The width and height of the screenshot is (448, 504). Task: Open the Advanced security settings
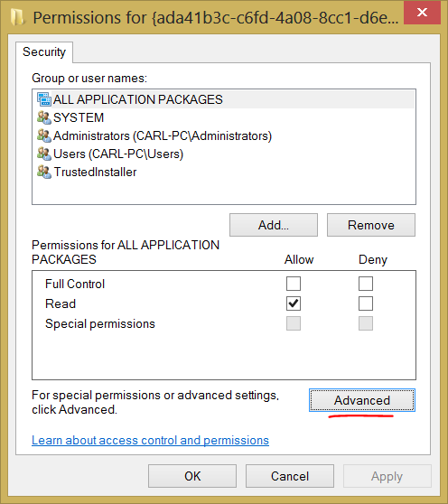(x=362, y=400)
